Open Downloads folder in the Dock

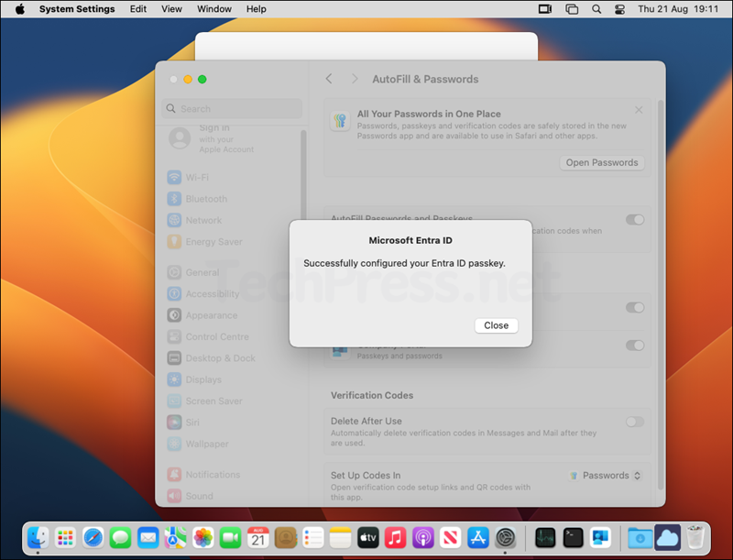pos(640,538)
